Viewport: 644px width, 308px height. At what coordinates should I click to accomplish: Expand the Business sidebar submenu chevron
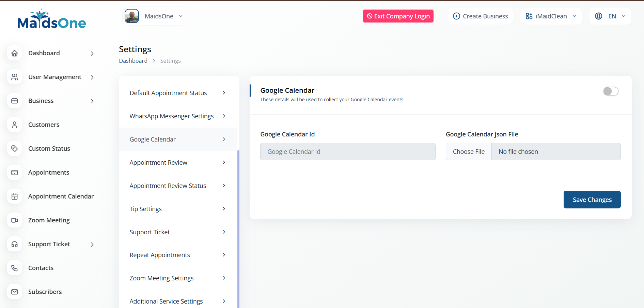[92, 101]
